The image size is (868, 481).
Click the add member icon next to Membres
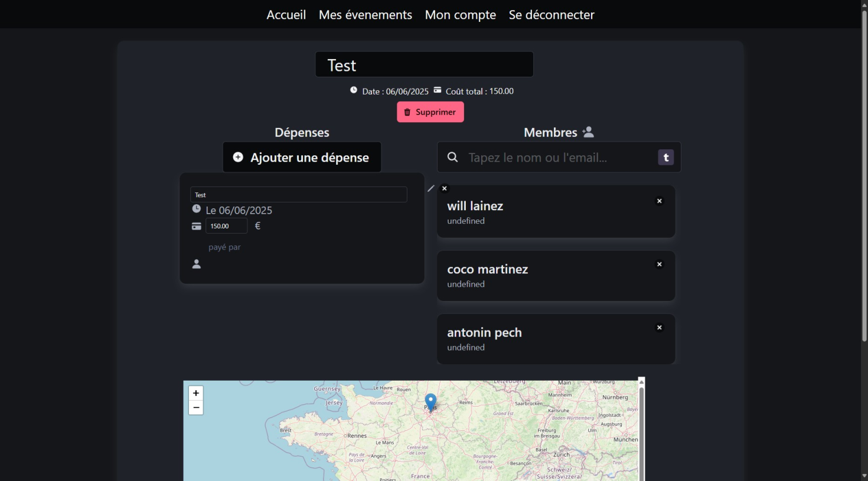point(588,132)
